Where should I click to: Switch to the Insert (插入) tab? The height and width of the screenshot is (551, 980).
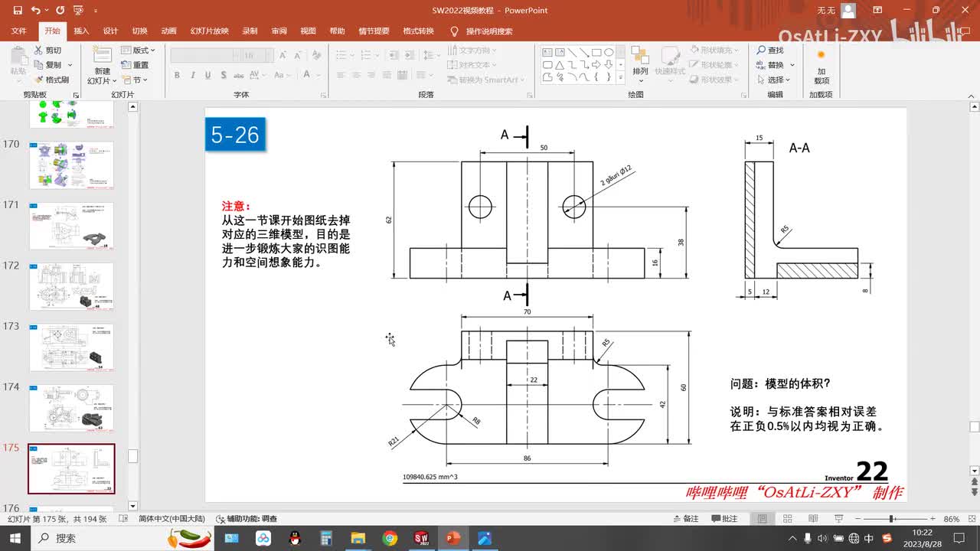click(x=81, y=31)
